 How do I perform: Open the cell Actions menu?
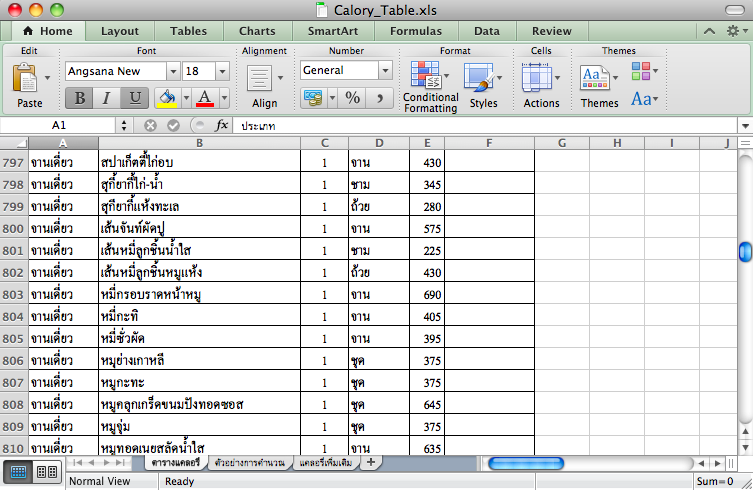[541, 86]
